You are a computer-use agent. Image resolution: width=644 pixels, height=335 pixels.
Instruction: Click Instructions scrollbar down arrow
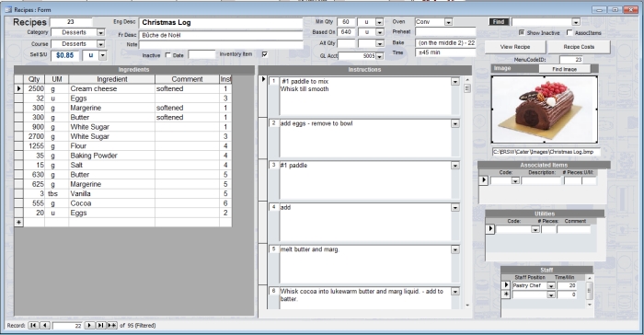pyautogui.click(x=467, y=305)
